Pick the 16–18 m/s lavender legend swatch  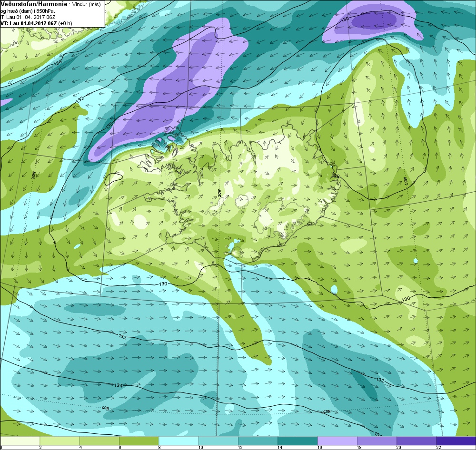(337, 440)
